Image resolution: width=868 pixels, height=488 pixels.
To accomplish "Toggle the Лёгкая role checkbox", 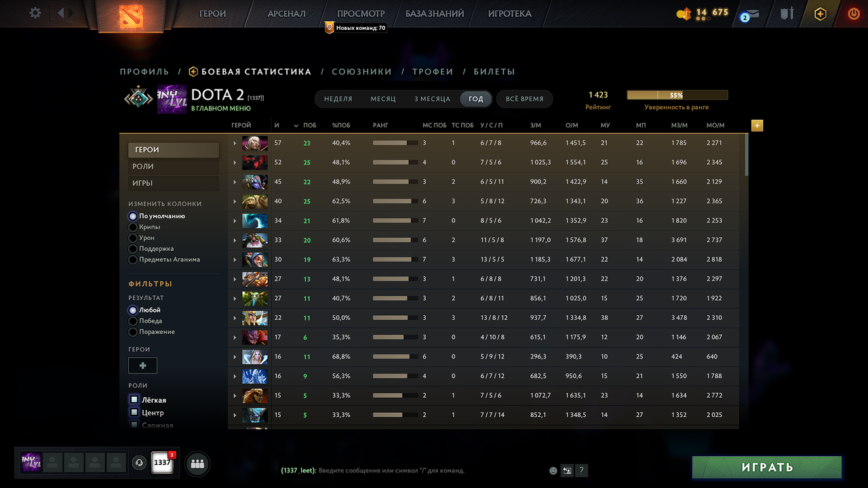I will pyautogui.click(x=134, y=400).
